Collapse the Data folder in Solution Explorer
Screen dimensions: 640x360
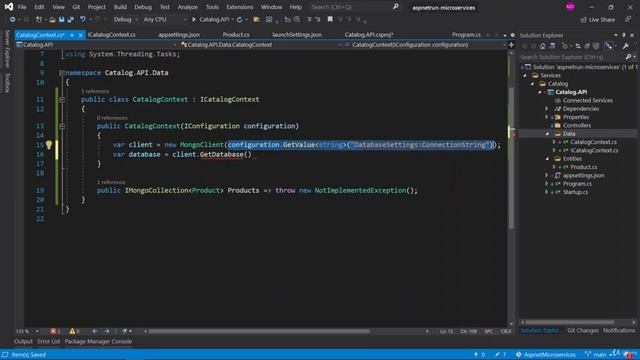pyautogui.click(x=547, y=134)
